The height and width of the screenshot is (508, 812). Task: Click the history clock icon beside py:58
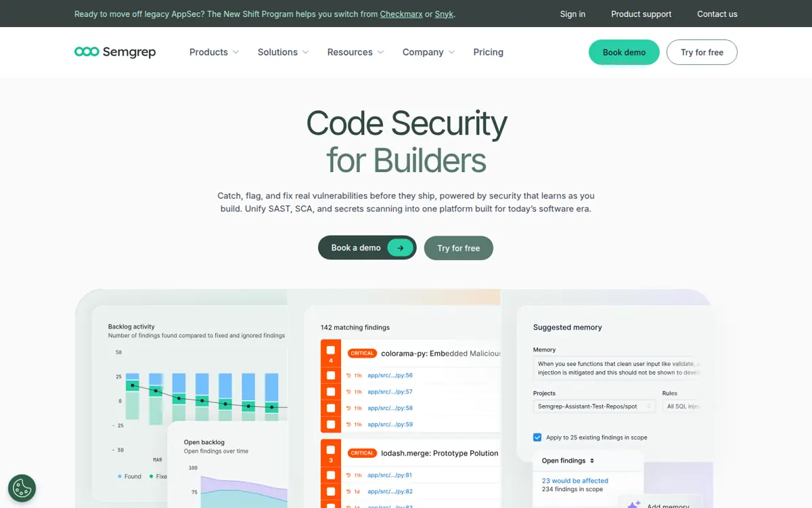pos(349,408)
